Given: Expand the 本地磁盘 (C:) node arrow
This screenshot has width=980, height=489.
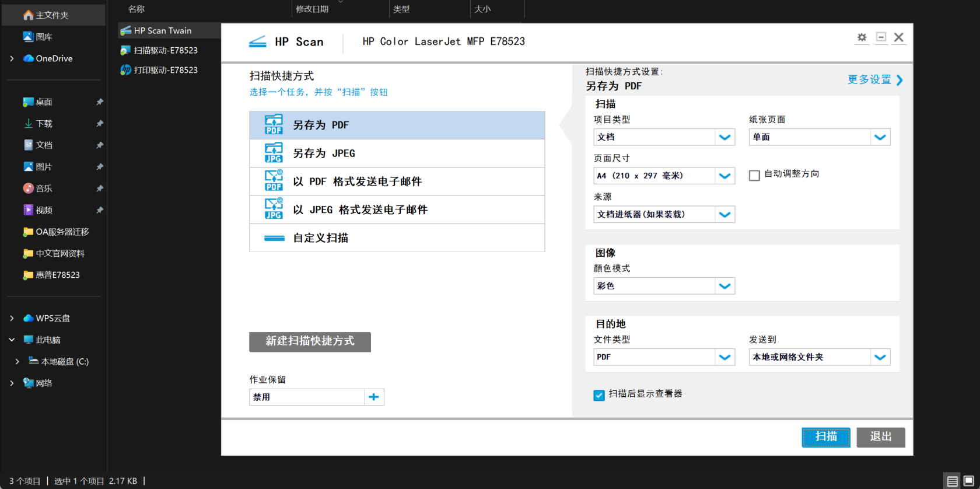Looking at the screenshot, I should point(17,361).
